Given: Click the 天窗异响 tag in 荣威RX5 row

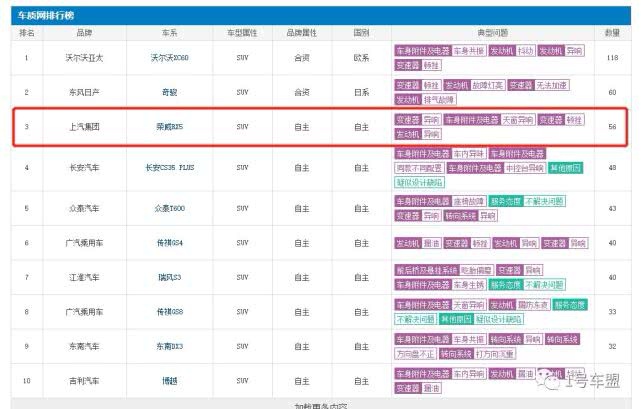Looking at the screenshot, I should 518,120.
